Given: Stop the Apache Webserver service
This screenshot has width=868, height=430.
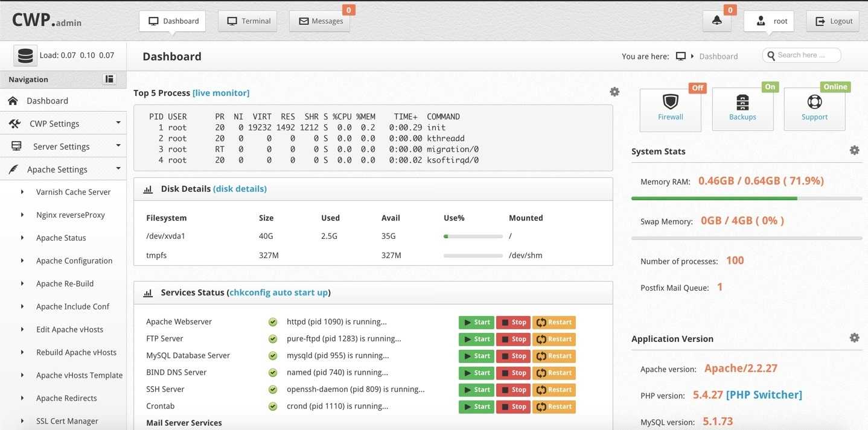Looking at the screenshot, I should click(513, 322).
